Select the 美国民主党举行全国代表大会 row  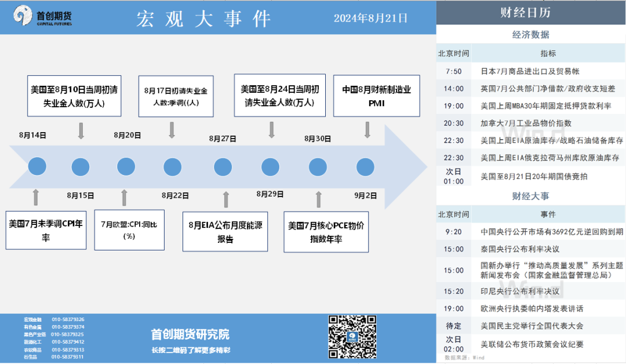[530, 326]
